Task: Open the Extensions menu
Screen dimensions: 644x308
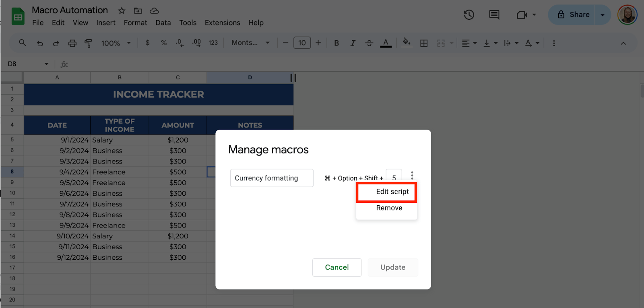Action: coord(222,23)
